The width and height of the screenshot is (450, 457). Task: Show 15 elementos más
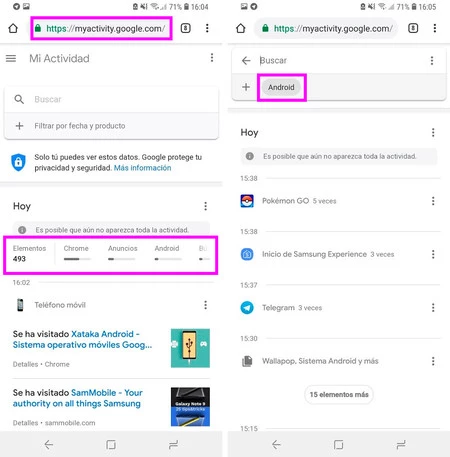[339, 395]
